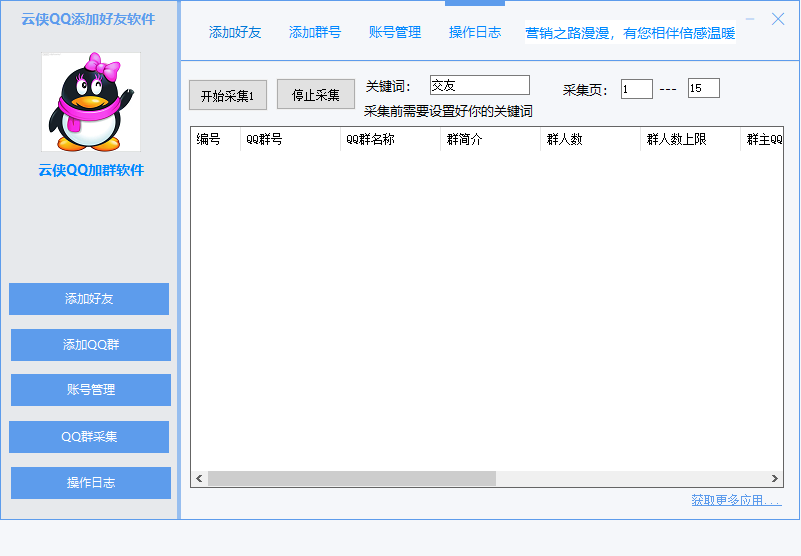Click the QQ penguin mascot image
The height and width of the screenshot is (556, 801).
91,102
